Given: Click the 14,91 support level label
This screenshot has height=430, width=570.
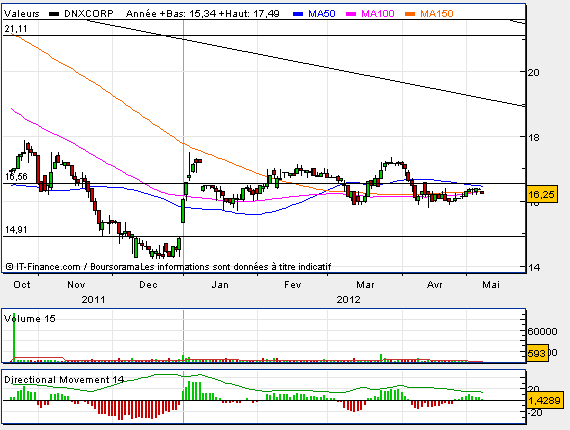Looking at the screenshot, I should (16, 230).
